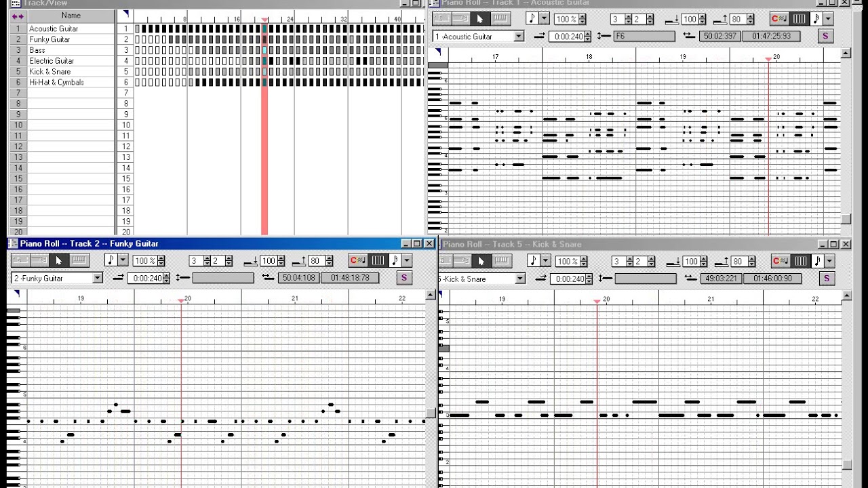This screenshot has width=868, height=488.
Task: Click scroll-up arrow of Funky Guitar vertical scrollbar
Action: (x=431, y=295)
